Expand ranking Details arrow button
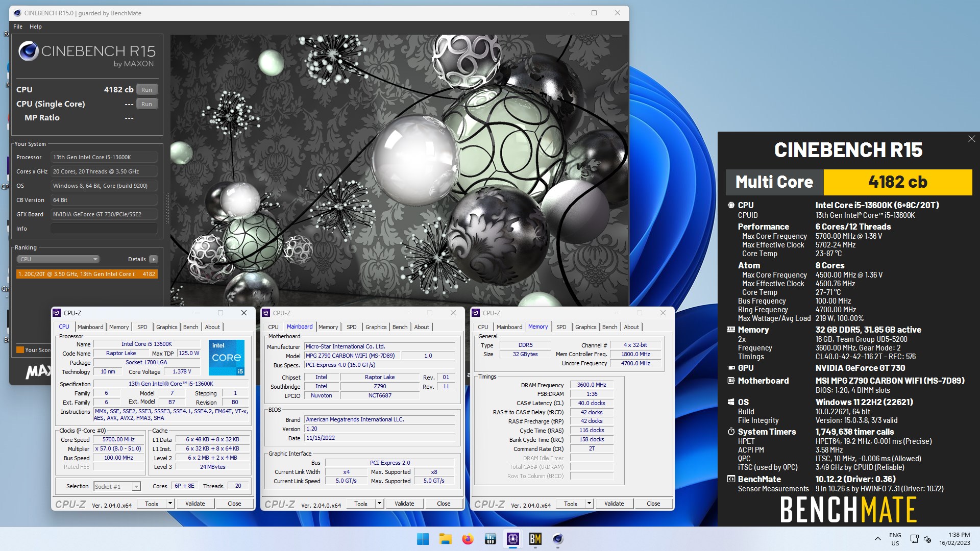Viewport: 980px width, 551px height. tap(154, 259)
